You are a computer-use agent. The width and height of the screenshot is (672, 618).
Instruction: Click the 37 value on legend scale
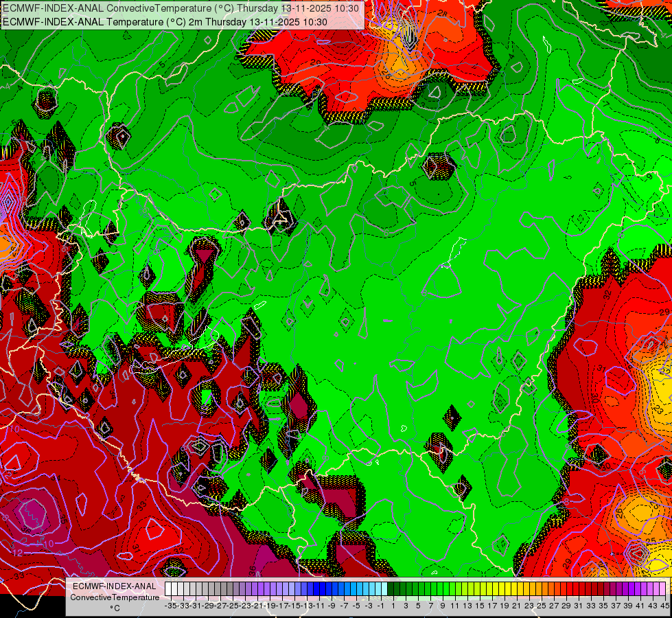tap(616, 606)
